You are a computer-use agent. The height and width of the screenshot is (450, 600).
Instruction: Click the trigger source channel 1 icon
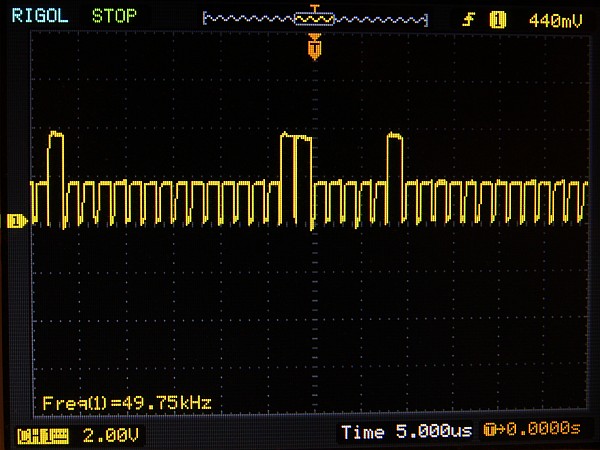[498, 18]
